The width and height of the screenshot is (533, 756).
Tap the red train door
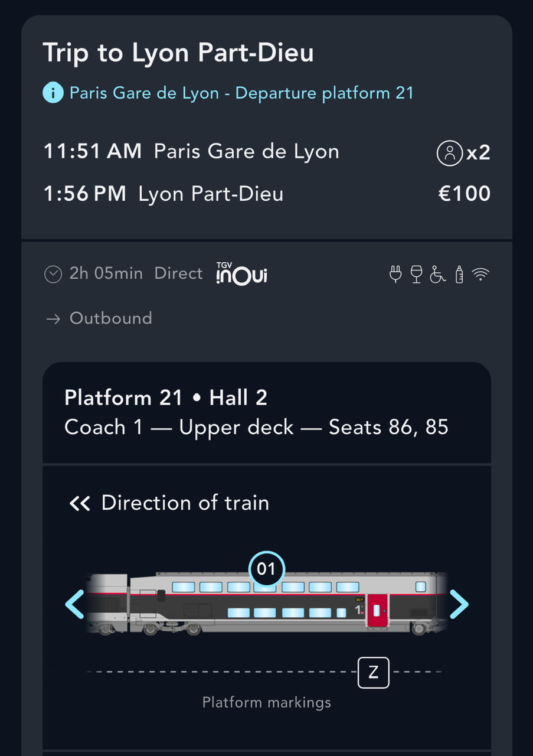[377, 611]
